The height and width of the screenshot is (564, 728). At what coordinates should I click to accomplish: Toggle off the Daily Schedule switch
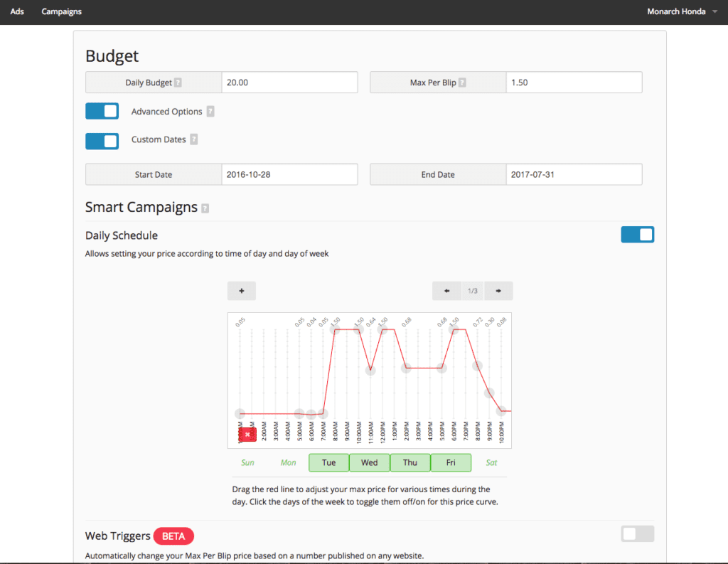(637, 235)
